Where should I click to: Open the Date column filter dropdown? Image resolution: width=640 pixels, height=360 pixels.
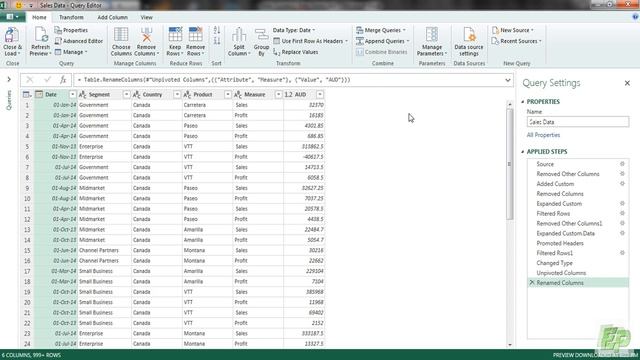[72, 94]
